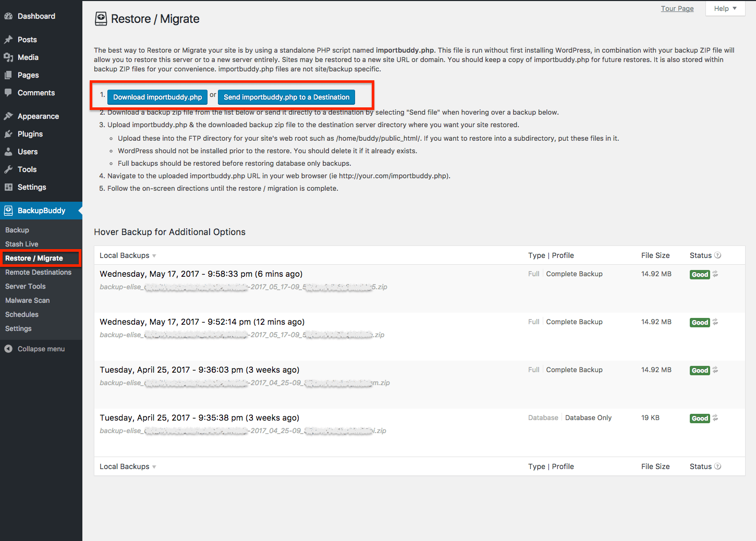Screen dimensions: 756x541
Task: Go to Posts using the pushpin icon
Action: [x=8, y=40]
